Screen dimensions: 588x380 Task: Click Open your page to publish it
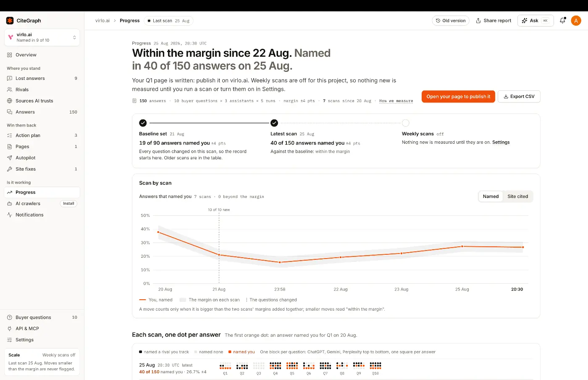(x=458, y=97)
